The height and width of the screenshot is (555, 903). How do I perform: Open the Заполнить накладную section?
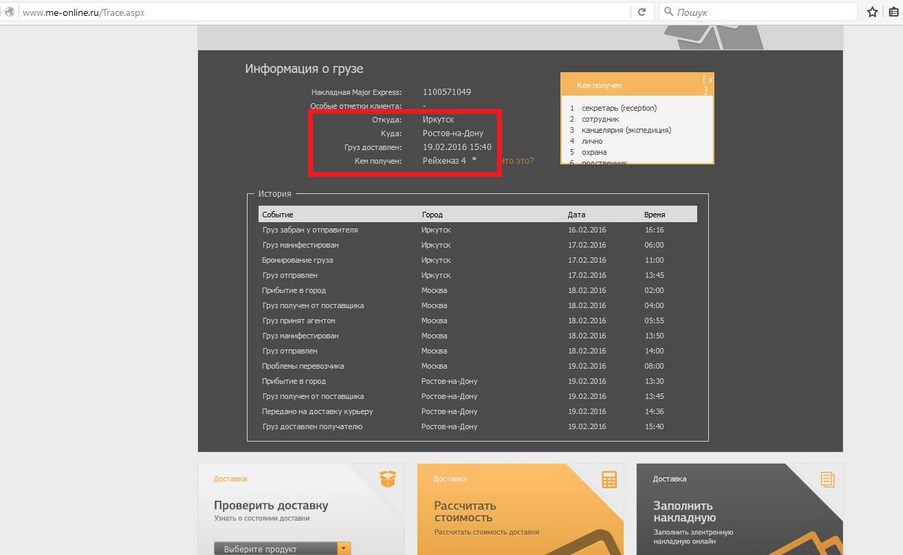click(684, 512)
